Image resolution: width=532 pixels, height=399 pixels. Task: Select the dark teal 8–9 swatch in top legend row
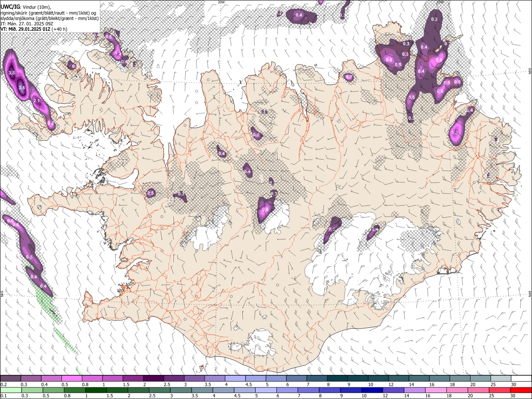point(337,378)
